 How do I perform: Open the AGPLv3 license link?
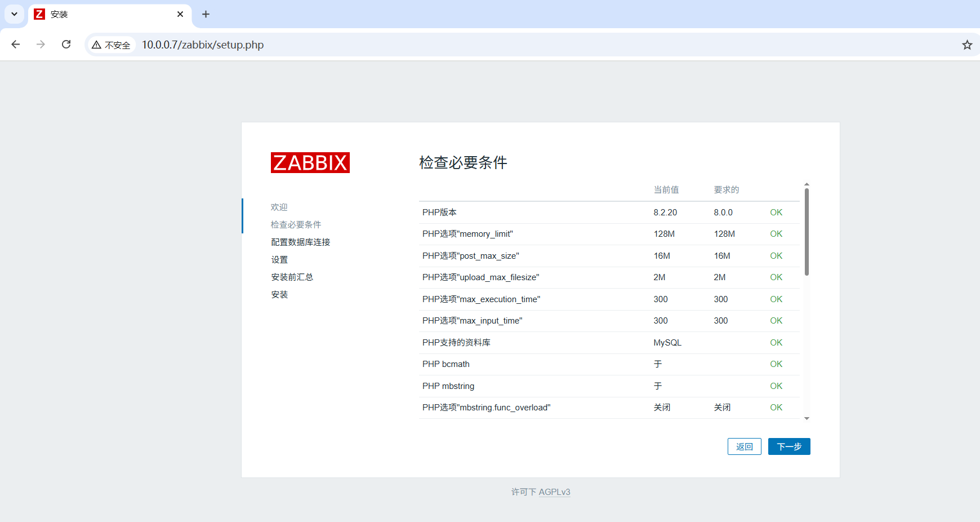click(554, 492)
